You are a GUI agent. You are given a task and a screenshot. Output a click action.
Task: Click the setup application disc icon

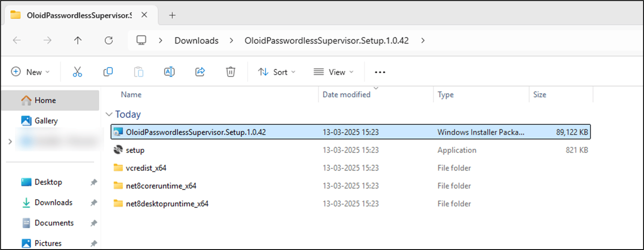point(118,150)
